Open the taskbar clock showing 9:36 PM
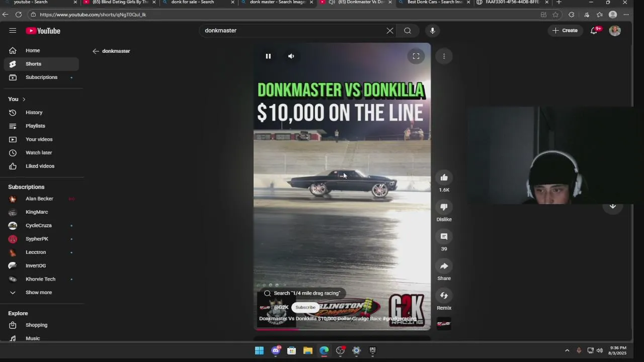The width and height of the screenshot is (644, 362). (x=618, y=350)
